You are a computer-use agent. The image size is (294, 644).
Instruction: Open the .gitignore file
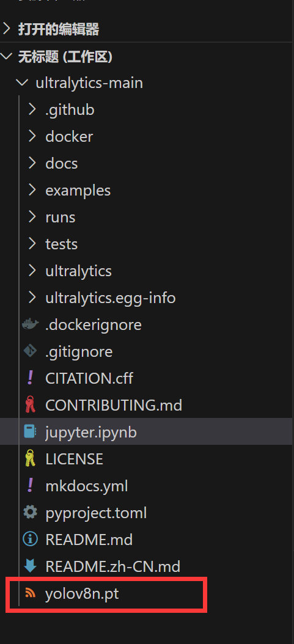pyautogui.click(x=79, y=351)
